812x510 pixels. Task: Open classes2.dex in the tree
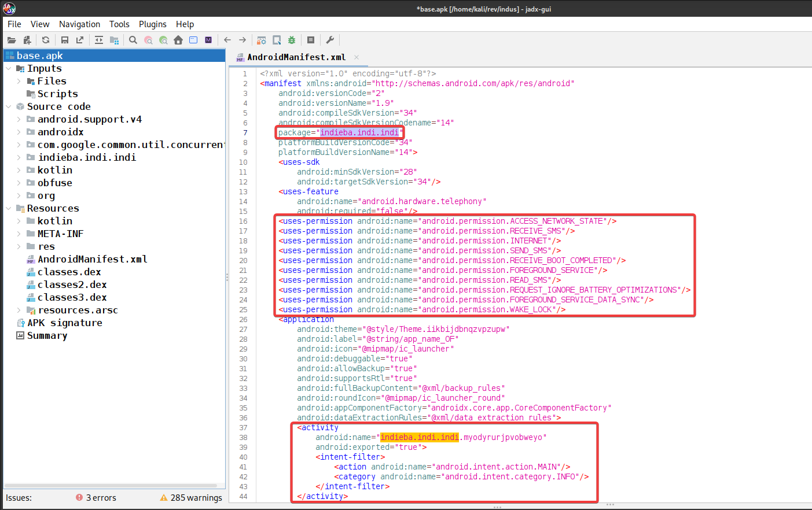72,284
